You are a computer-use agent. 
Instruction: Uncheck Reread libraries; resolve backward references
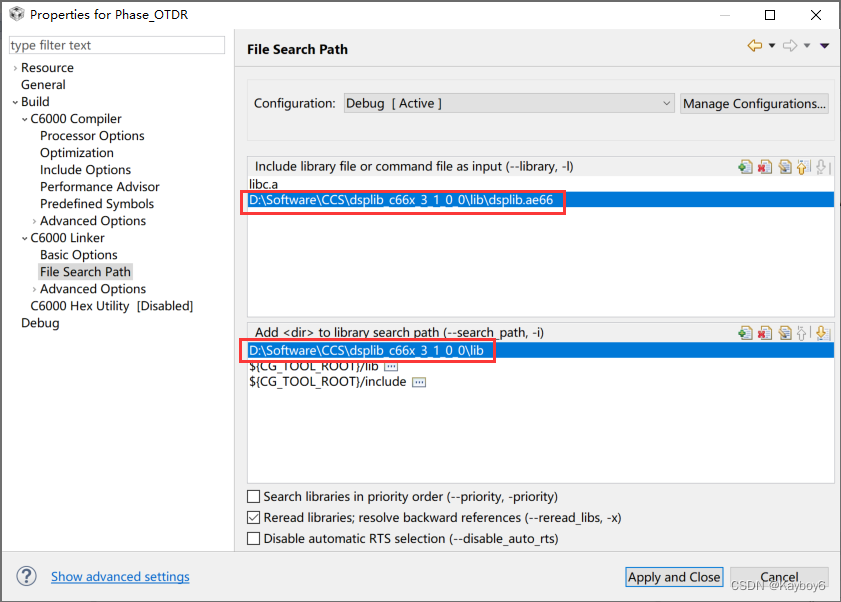[x=253, y=517]
